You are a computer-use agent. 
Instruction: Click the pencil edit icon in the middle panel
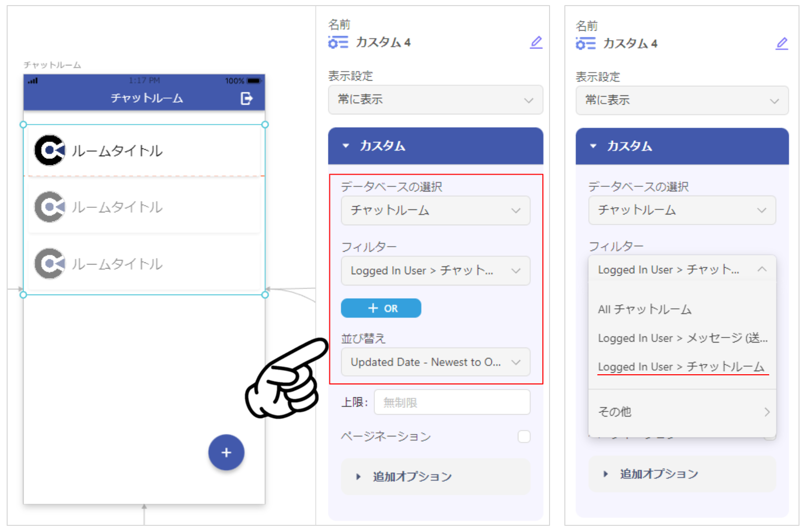tap(536, 42)
